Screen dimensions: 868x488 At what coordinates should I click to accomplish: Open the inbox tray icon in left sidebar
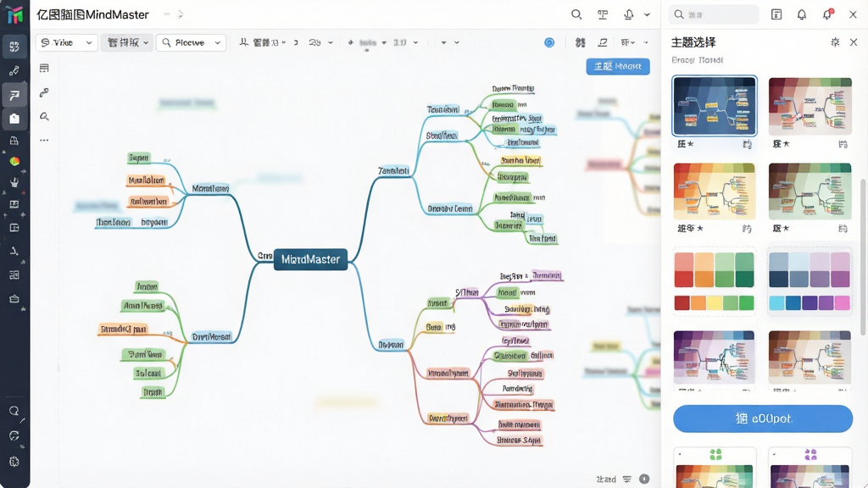coord(14,299)
